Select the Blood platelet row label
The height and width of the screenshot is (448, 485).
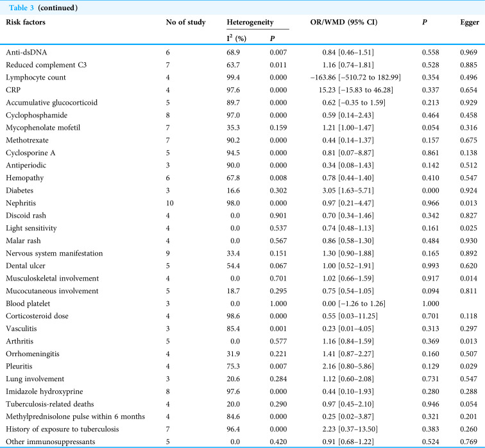point(28,304)
